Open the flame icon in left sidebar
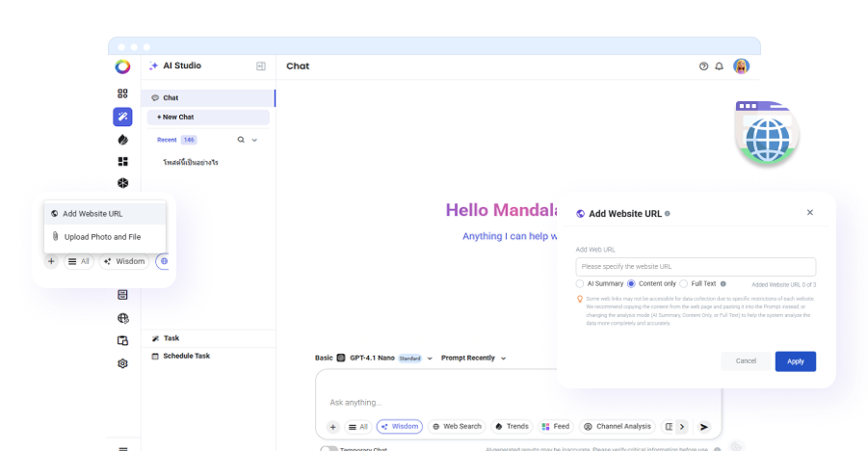The height and width of the screenshot is (451, 868). pos(122,140)
